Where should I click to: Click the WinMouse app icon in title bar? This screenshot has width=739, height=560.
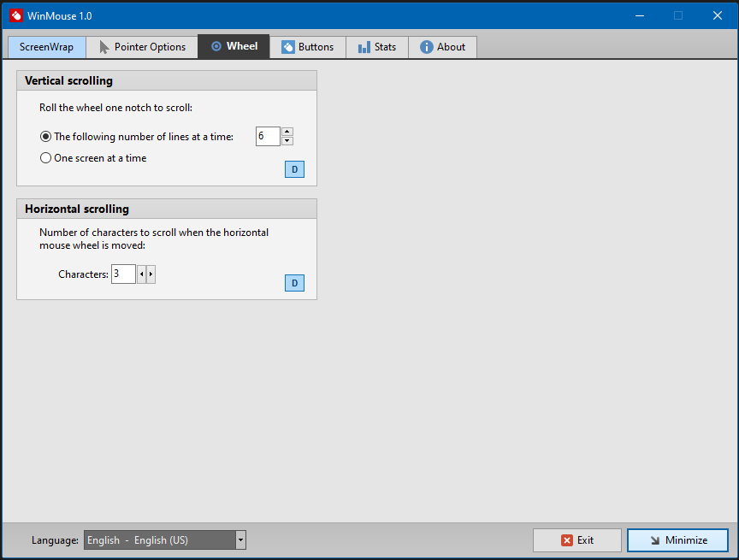point(16,15)
